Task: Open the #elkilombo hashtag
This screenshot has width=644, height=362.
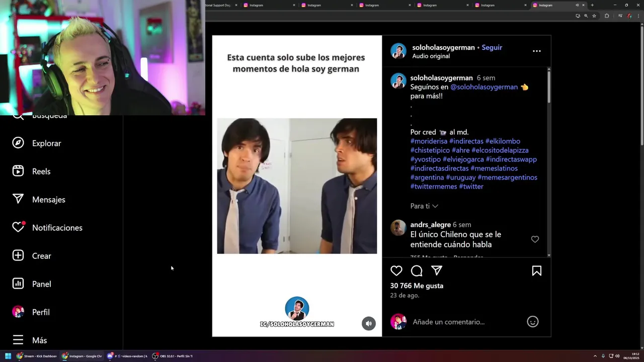Action: (x=503, y=141)
